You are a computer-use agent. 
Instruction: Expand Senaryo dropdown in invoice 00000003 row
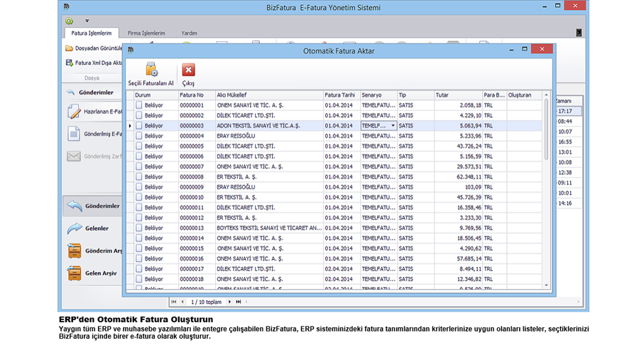point(393,126)
